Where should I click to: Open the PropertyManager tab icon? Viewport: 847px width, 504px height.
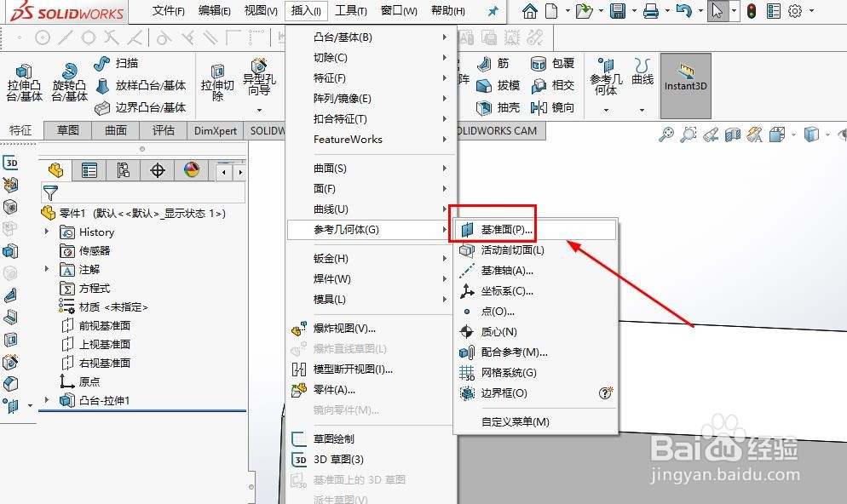click(x=89, y=170)
